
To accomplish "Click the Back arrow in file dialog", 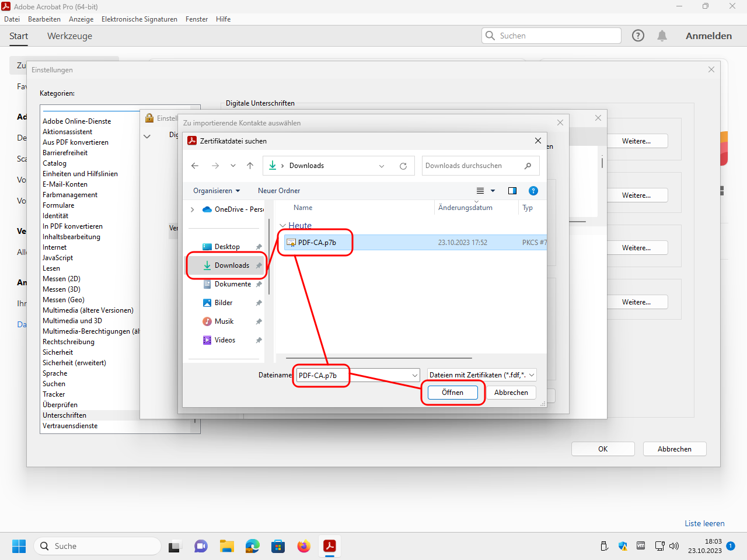I will click(195, 166).
